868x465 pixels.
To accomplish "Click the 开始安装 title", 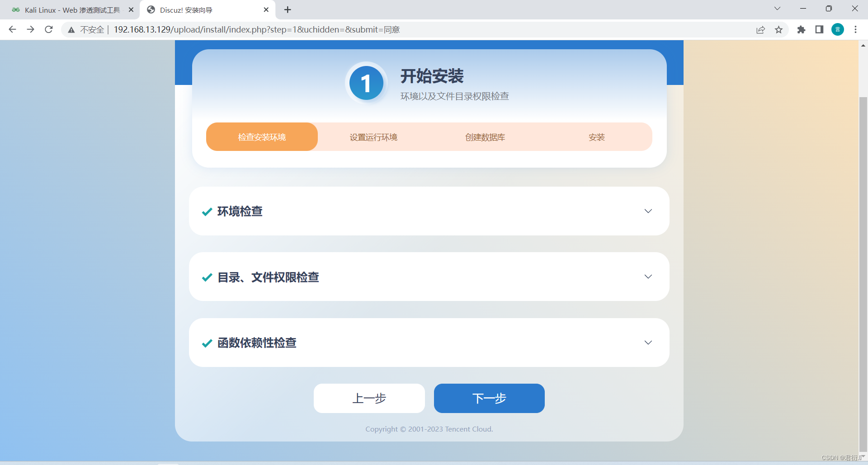I will (432, 76).
